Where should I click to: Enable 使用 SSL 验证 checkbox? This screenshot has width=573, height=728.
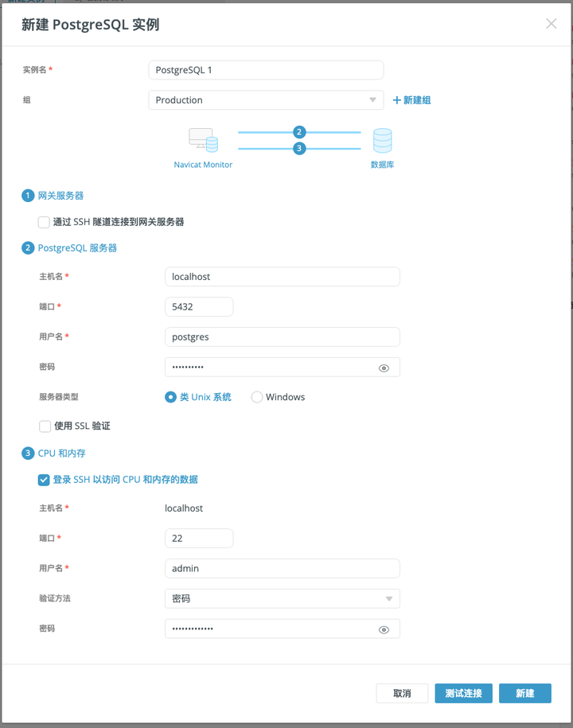click(45, 426)
